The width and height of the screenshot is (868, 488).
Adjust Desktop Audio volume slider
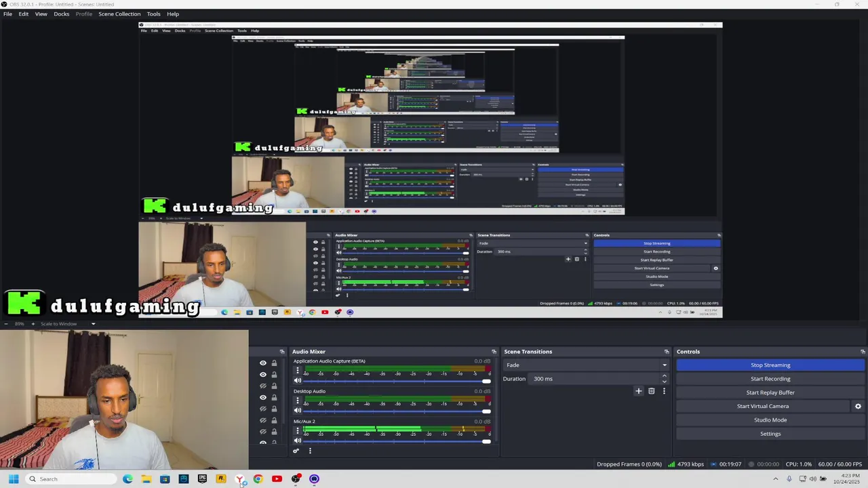[x=397, y=411]
